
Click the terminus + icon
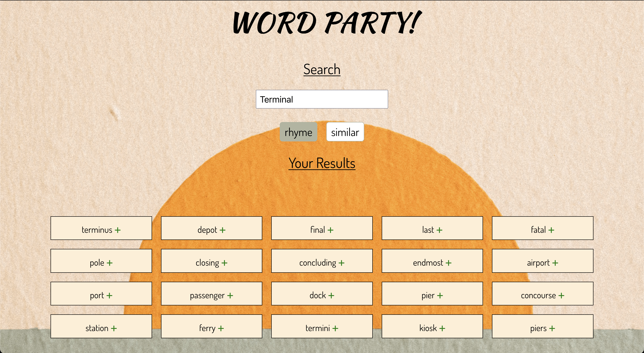[x=119, y=229]
